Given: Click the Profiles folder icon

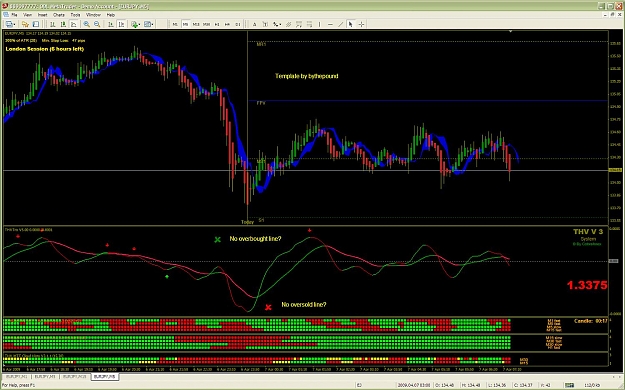Looking at the screenshot, I should click(25, 24).
